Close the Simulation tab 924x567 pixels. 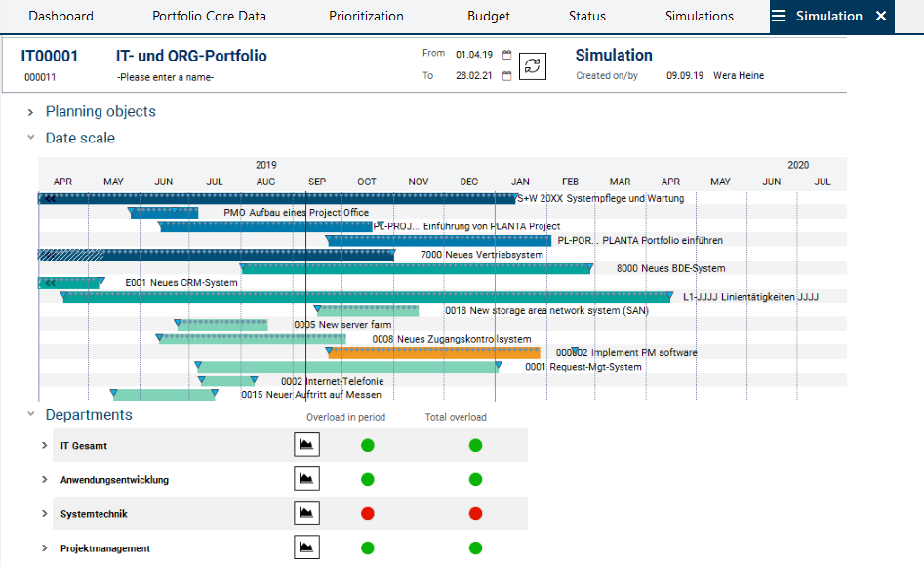pyautogui.click(x=881, y=17)
